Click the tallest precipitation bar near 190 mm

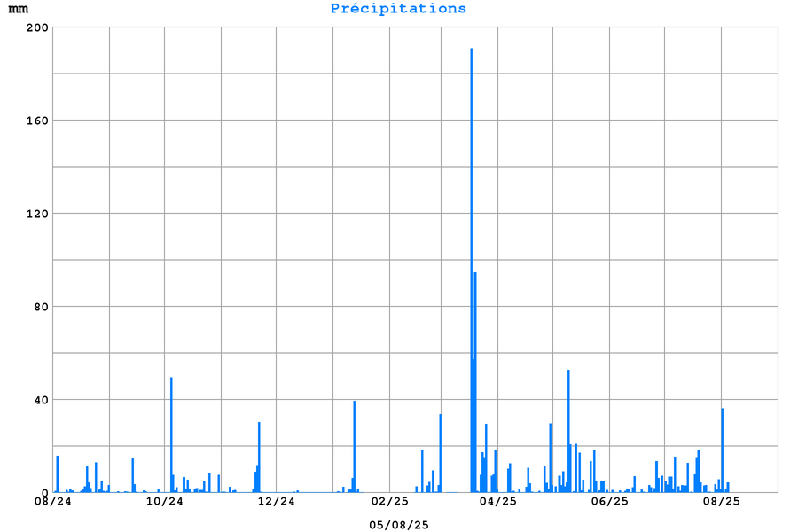click(x=471, y=266)
